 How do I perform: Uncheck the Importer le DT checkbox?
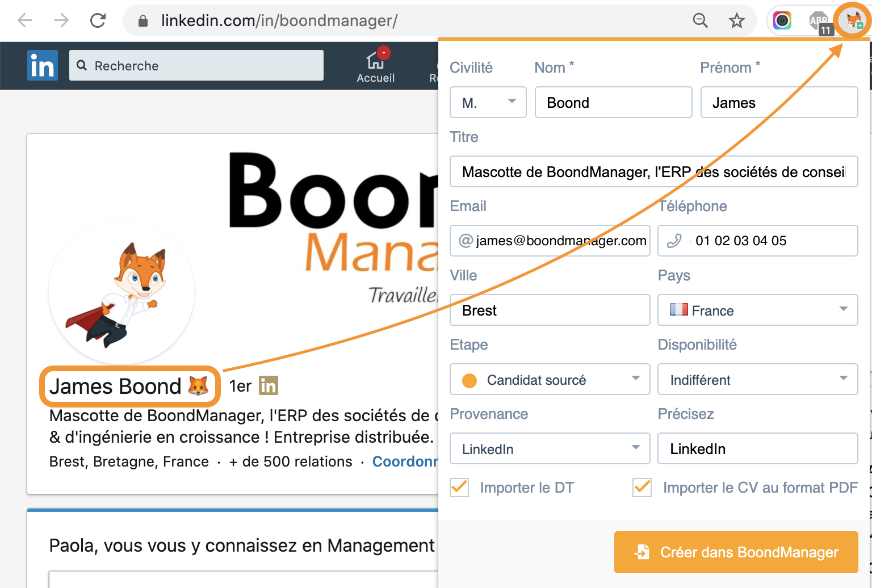pyautogui.click(x=459, y=487)
